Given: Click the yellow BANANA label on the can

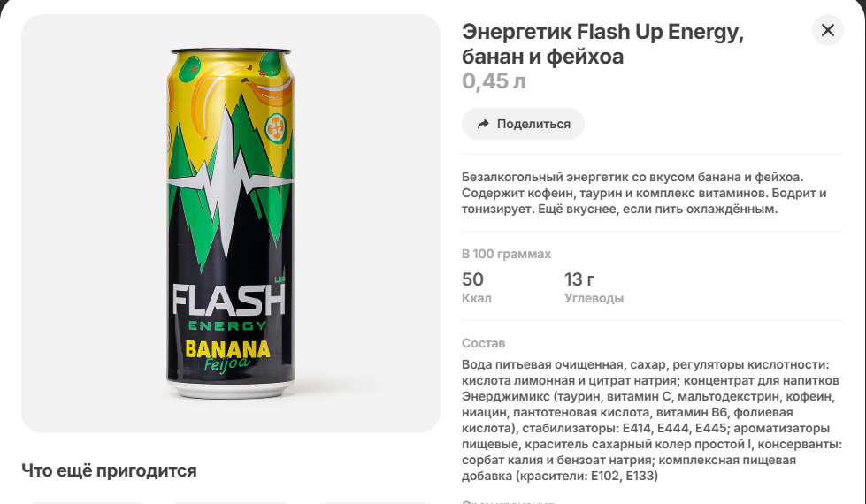Looking at the screenshot, I should click(x=227, y=349).
